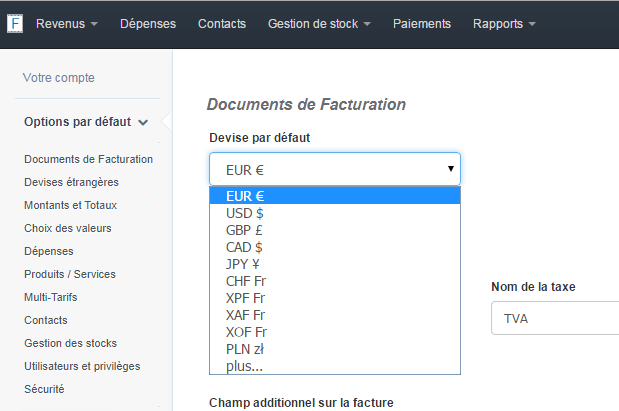This screenshot has height=411, width=619.
Task: Select CHF Fr currency option
Action: 335,281
